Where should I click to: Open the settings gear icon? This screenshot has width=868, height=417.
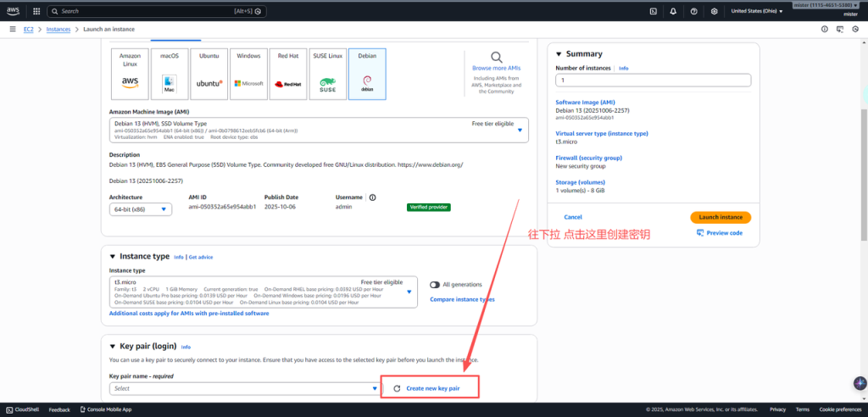pos(714,11)
